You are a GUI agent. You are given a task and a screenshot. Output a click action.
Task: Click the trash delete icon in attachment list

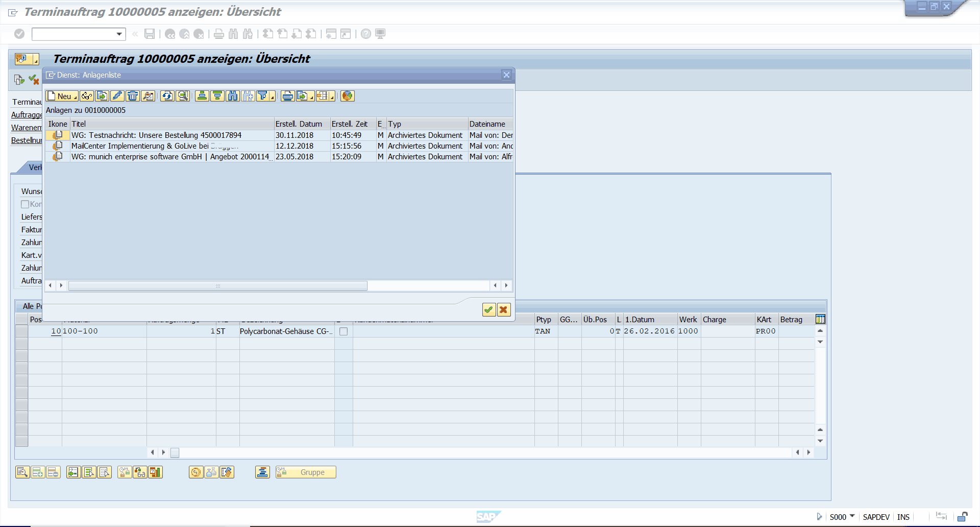pos(133,96)
